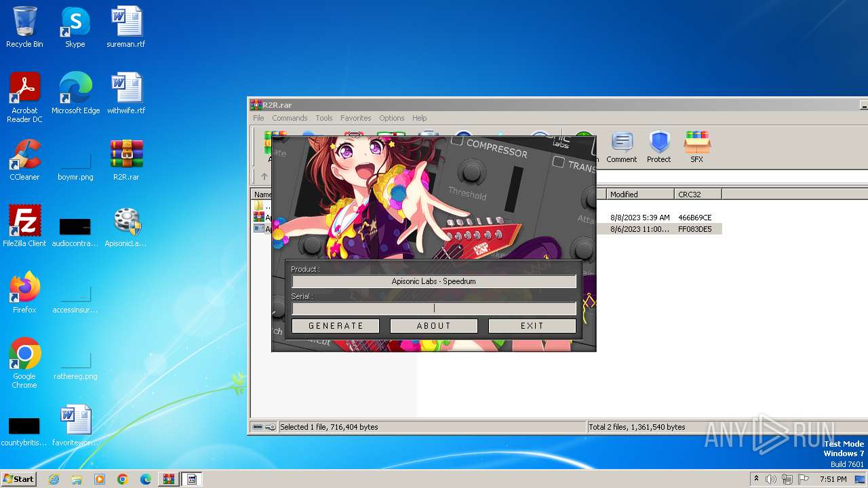Viewport: 868px width, 488px height.
Task: Open WinRAR Commands menu
Action: [x=290, y=118]
